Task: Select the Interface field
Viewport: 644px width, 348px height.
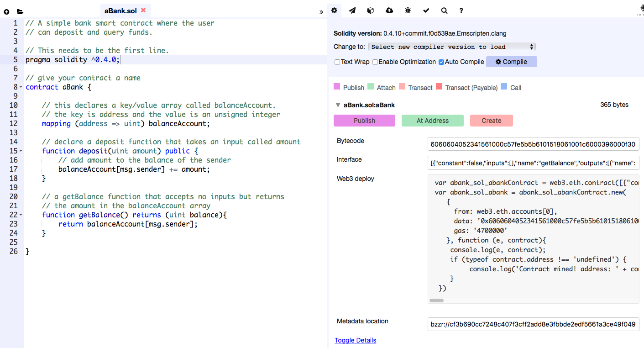Action: point(534,163)
